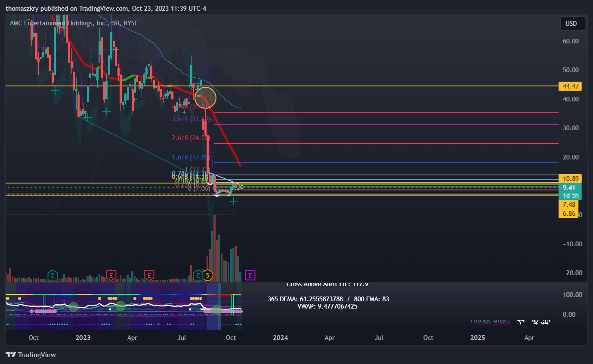The width and height of the screenshot is (593, 364).
Task: Click 2024 on the time axis
Action: pyautogui.click(x=281, y=338)
